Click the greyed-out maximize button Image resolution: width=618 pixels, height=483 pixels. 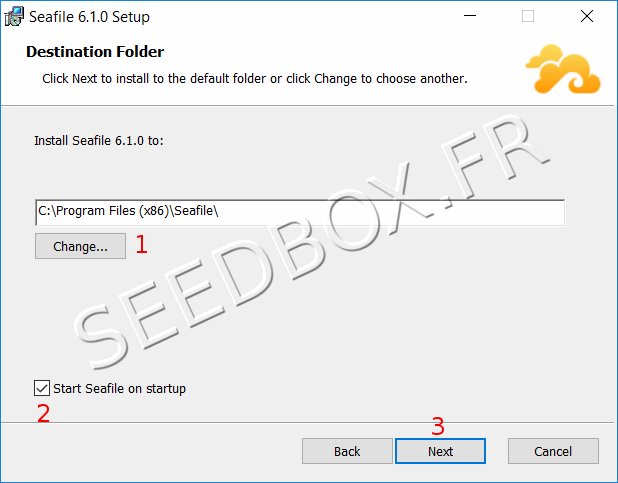(528, 16)
